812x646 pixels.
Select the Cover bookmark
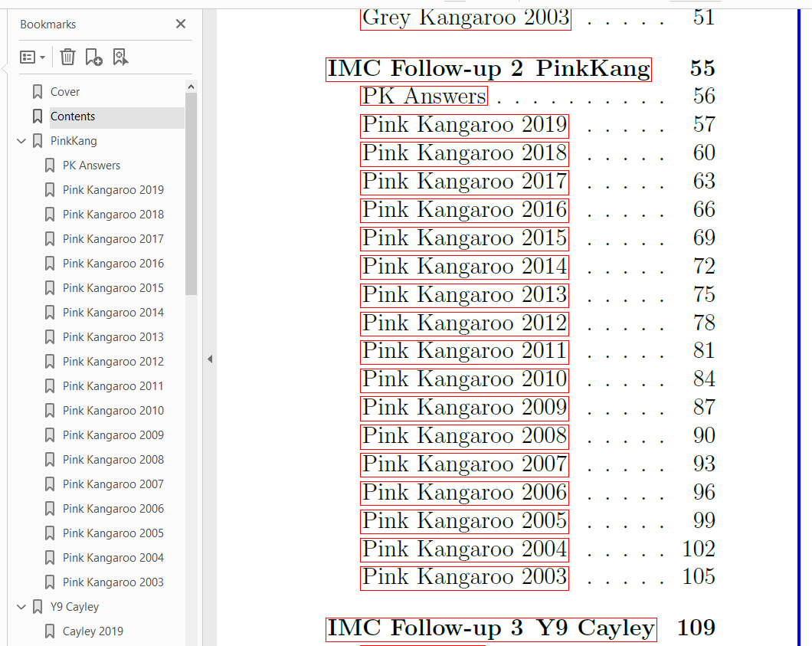65,92
